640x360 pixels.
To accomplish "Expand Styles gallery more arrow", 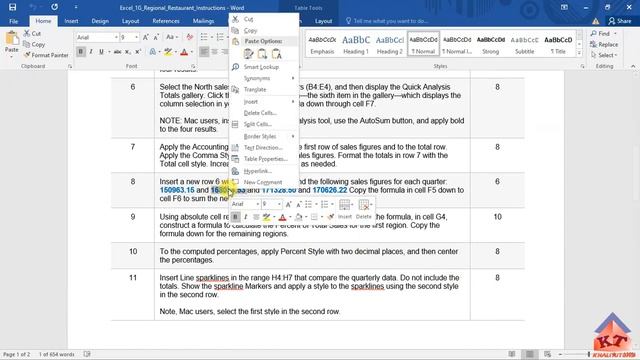I will tap(579, 53).
